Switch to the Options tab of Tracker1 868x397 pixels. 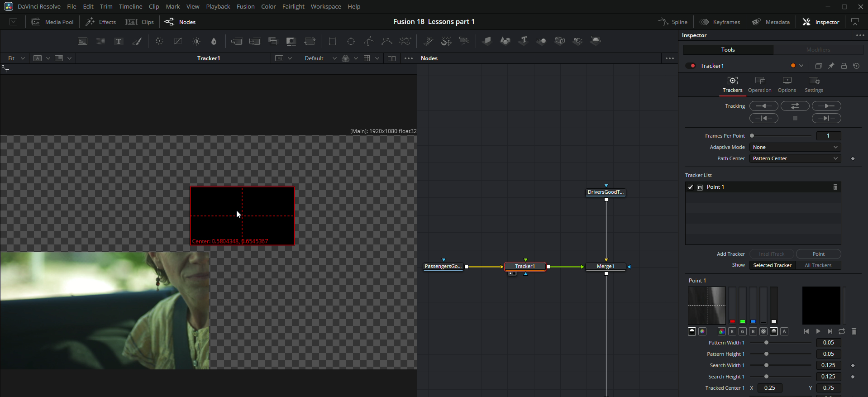coord(787,85)
